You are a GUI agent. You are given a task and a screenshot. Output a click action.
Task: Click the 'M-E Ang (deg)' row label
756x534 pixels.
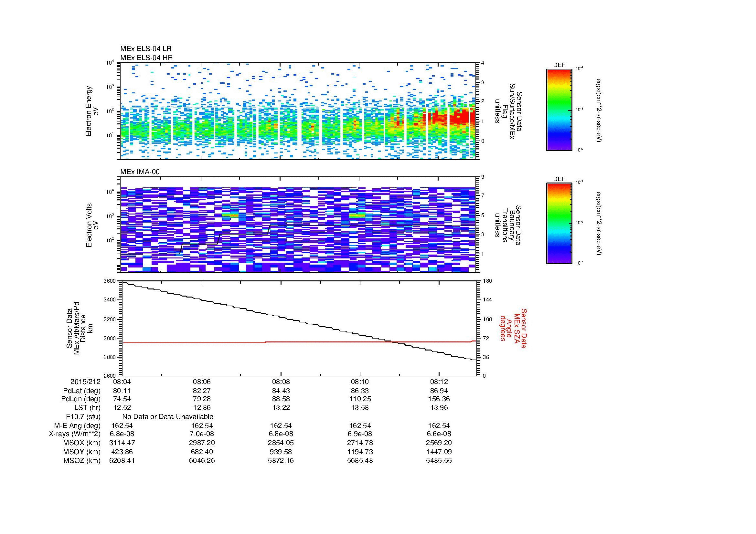[x=77, y=425]
